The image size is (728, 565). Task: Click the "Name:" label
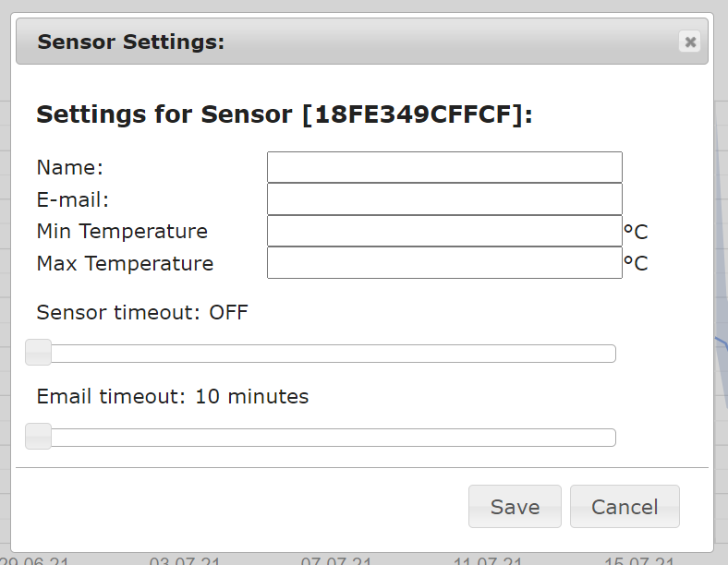pos(70,167)
